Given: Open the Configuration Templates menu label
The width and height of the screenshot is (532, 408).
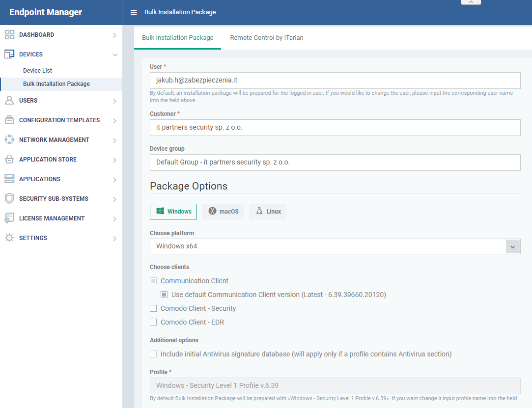Looking at the screenshot, I should pyautogui.click(x=59, y=120).
